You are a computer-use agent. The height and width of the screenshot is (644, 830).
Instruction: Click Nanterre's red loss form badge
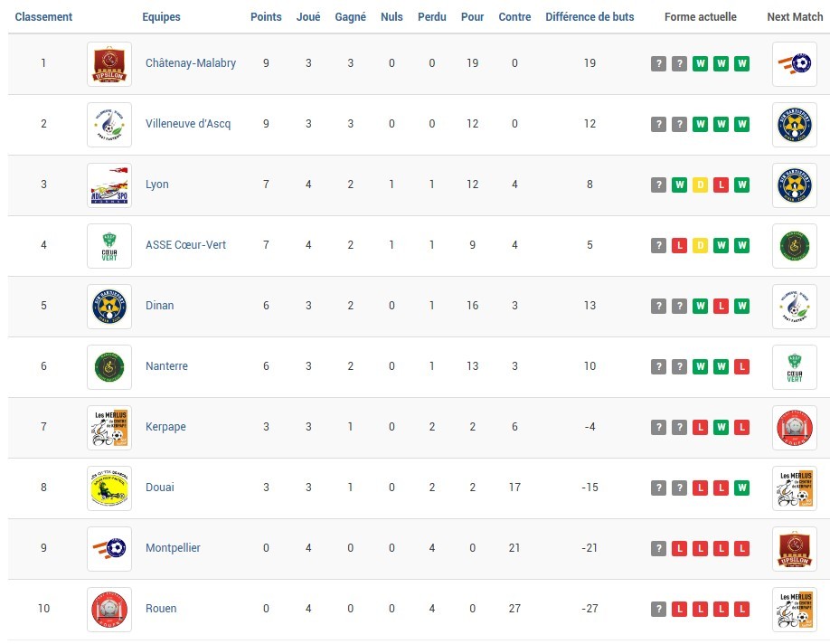742,366
